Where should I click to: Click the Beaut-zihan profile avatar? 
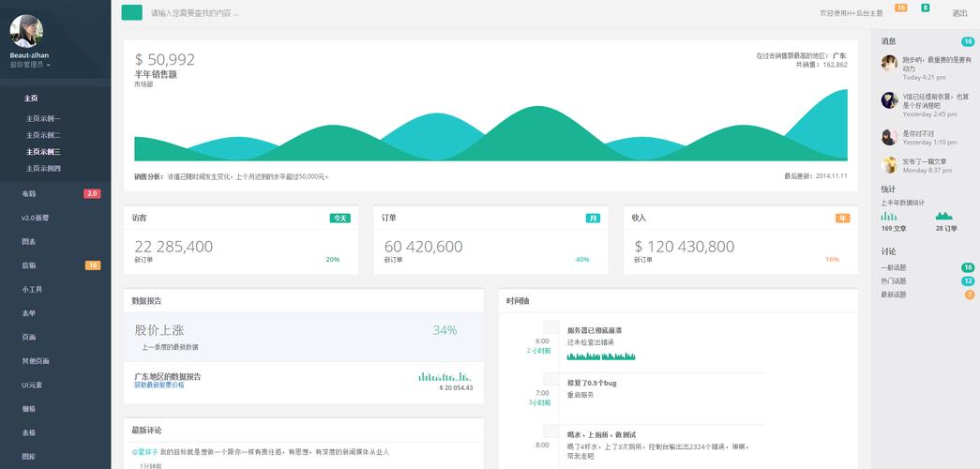(x=26, y=31)
